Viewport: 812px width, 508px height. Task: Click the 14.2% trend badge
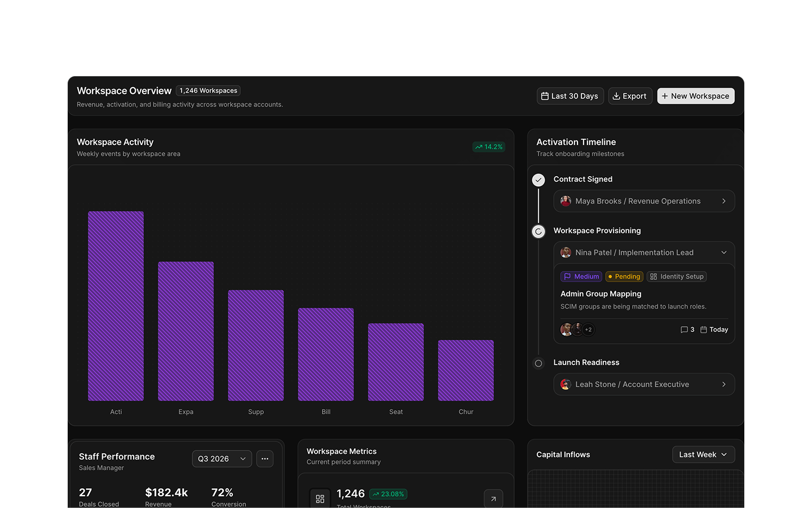tap(488, 147)
